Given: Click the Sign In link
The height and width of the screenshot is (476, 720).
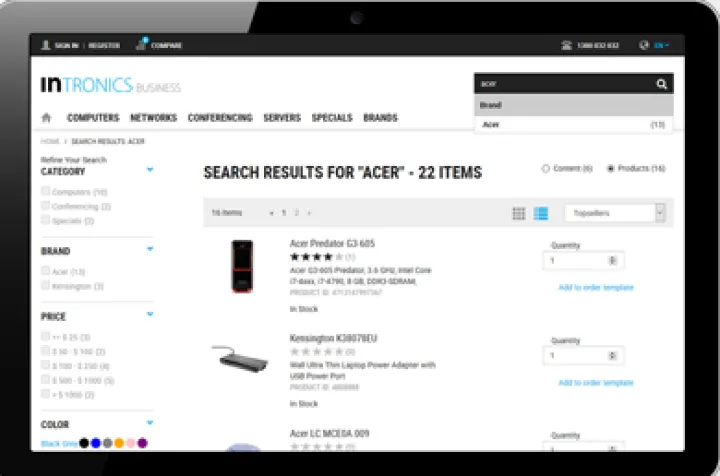Looking at the screenshot, I should [66, 45].
